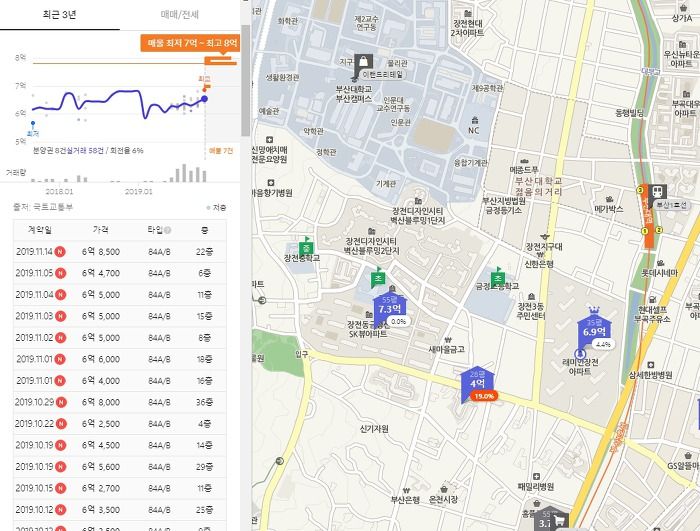Open the 7.3억 apartment marker on map
Image resolution: width=700 pixels, height=531 pixels.
[389, 308]
